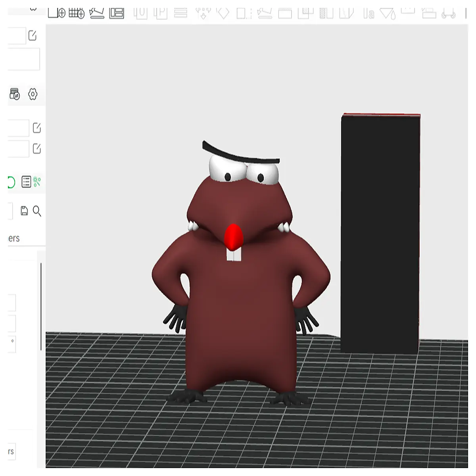Select the lay on face tool
Viewport: 476px width, 476px height.
(x=265, y=14)
